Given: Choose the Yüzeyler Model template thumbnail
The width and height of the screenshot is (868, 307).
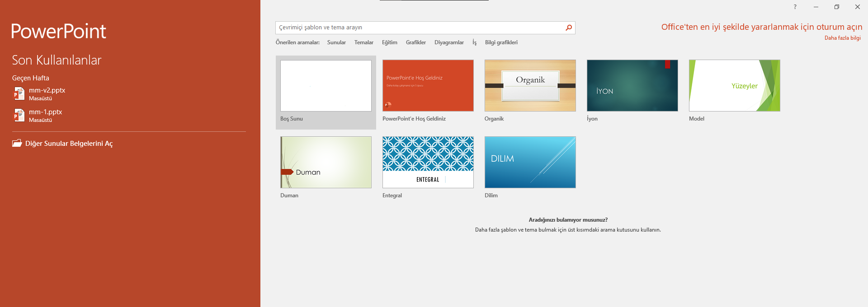Looking at the screenshot, I should tap(735, 86).
